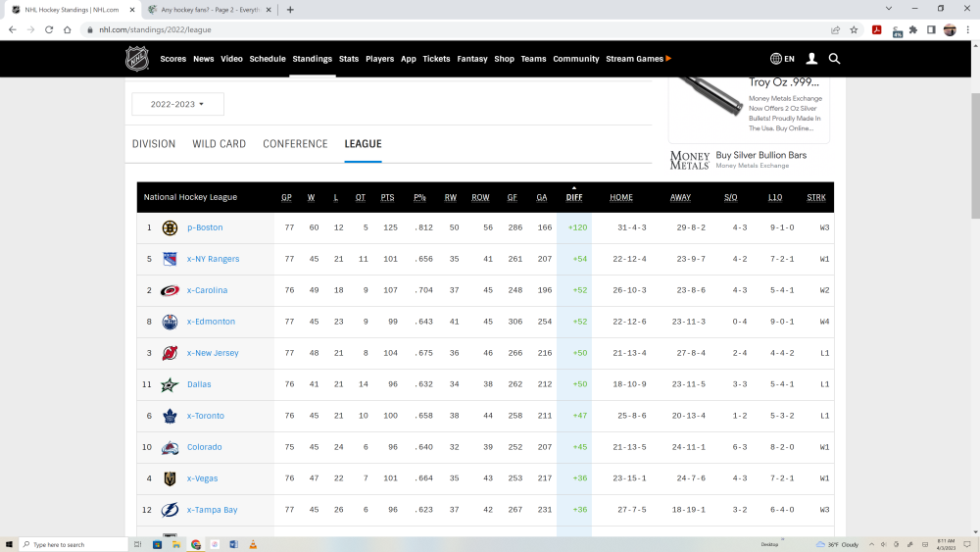Viewport: 980px width, 552px height.
Task: Click the Boston Bruins team logo
Action: pyautogui.click(x=170, y=227)
